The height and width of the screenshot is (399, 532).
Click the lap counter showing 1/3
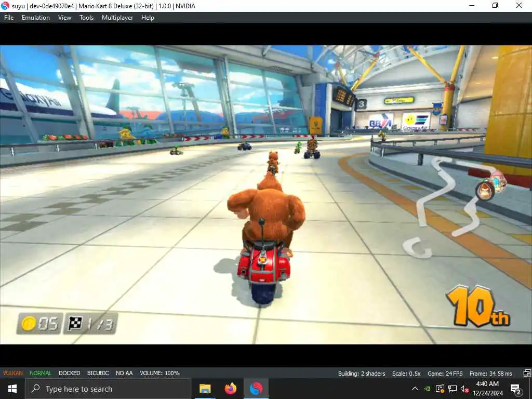click(x=90, y=324)
